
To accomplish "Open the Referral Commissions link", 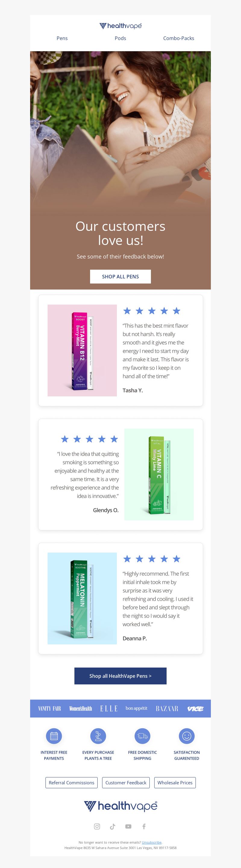I will pos(71,783).
